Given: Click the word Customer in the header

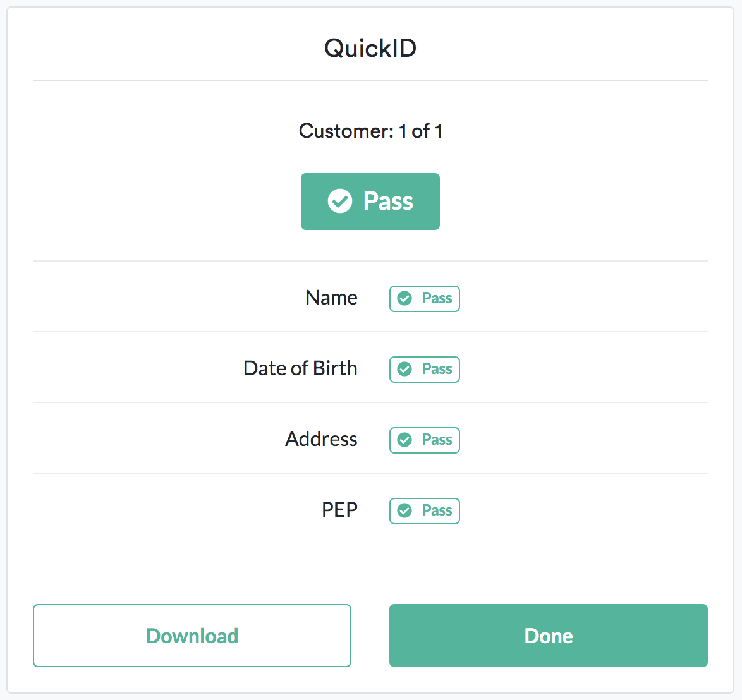Looking at the screenshot, I should click(x=345, y=131).
